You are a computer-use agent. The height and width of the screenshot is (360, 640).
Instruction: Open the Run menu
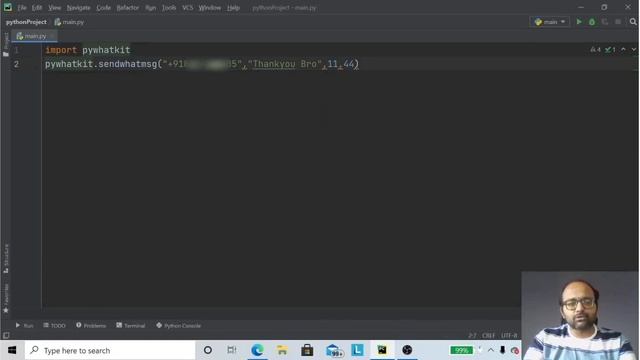[151, 8]
